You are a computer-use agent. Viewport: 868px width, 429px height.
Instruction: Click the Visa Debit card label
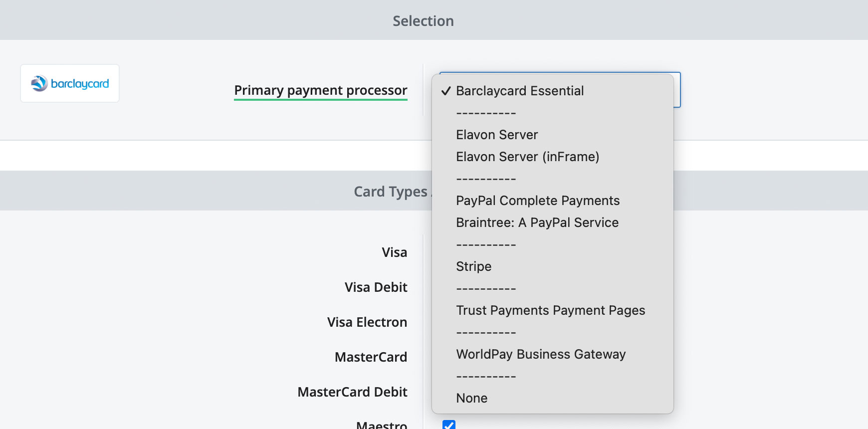pyautogui.click(x=376, y=287)
